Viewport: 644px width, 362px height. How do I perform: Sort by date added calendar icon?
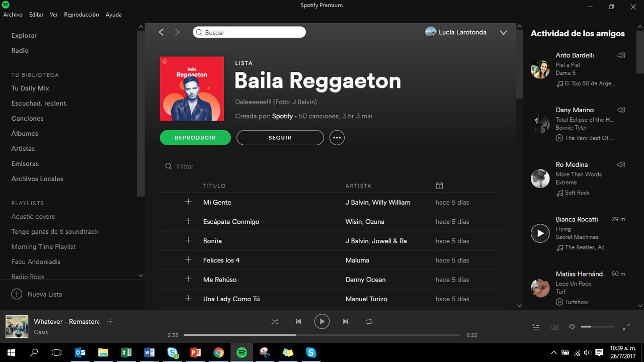point(439,186)
